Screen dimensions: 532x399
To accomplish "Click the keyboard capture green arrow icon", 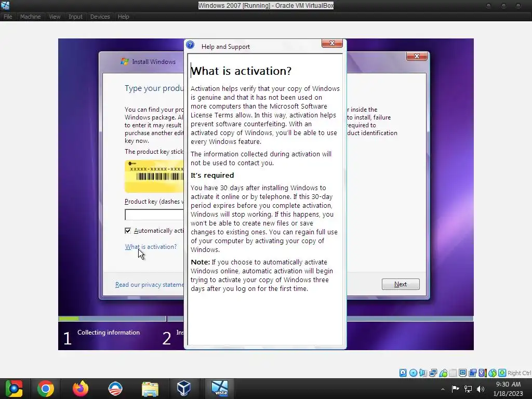I will [x=502, y=373].
